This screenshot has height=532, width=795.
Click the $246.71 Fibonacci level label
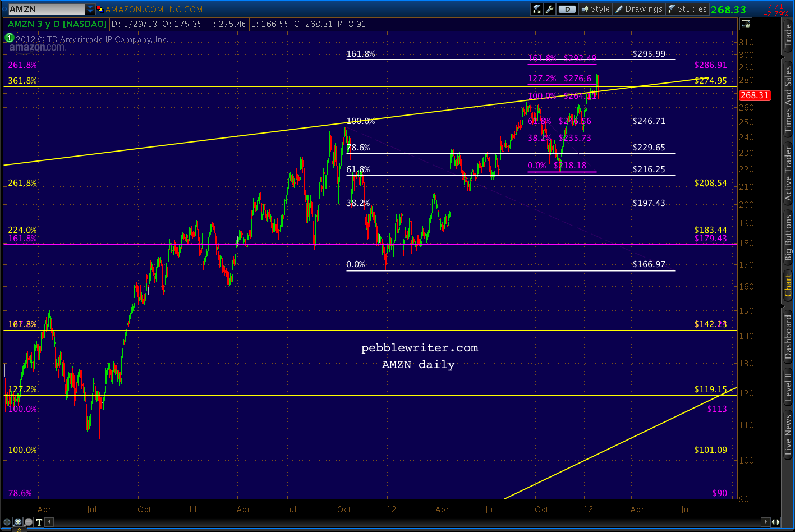pyautogui.click(x=649, y=121)
